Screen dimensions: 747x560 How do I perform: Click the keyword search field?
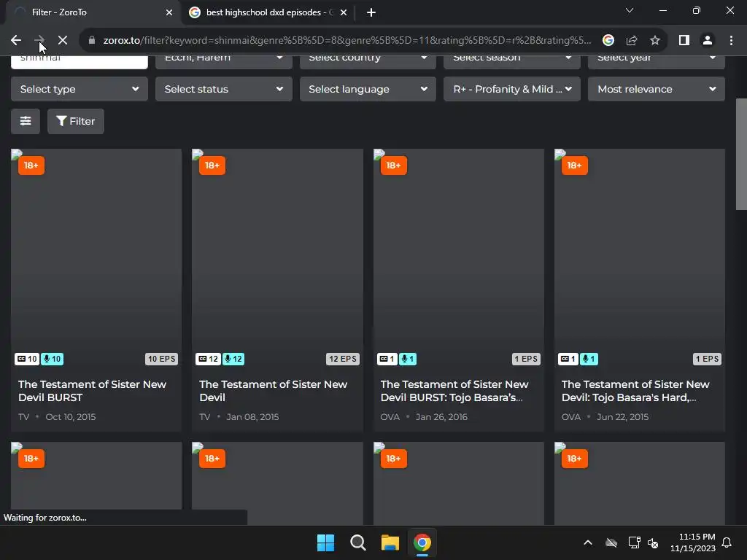tap(79, 62)
